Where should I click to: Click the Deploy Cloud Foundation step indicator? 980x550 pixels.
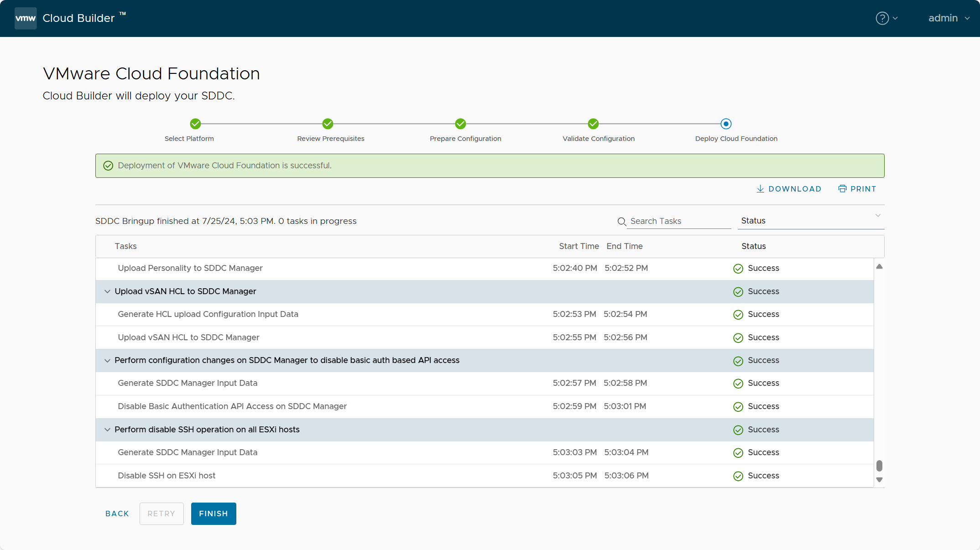coord(726,123)
